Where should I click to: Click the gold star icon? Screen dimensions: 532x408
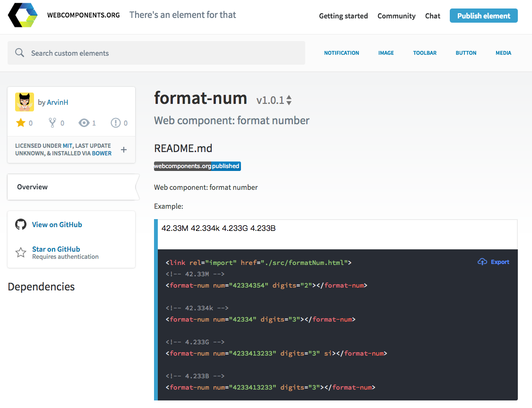pyautogui.click(x=21, y=123)
